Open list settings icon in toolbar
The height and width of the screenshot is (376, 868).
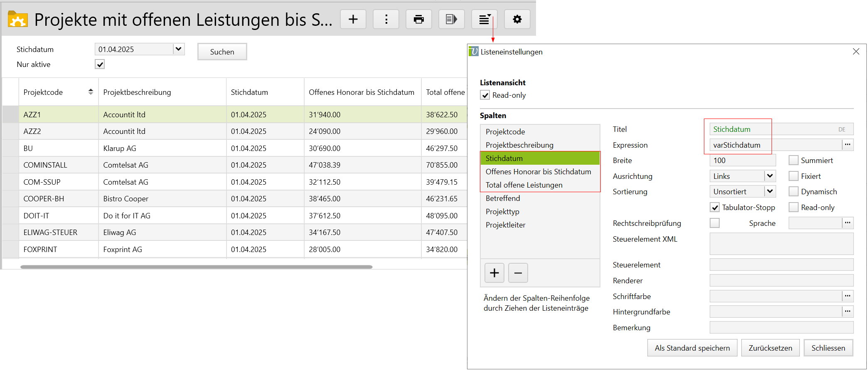(x=484, y=20)
